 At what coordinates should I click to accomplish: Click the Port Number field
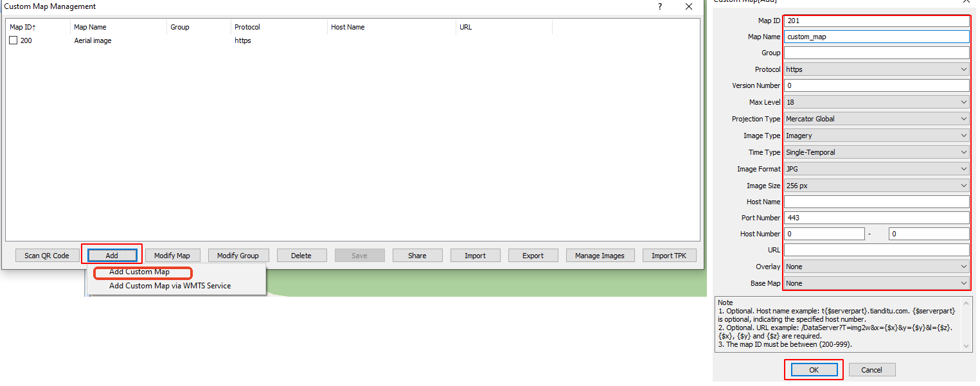click(x=877, y=218)
